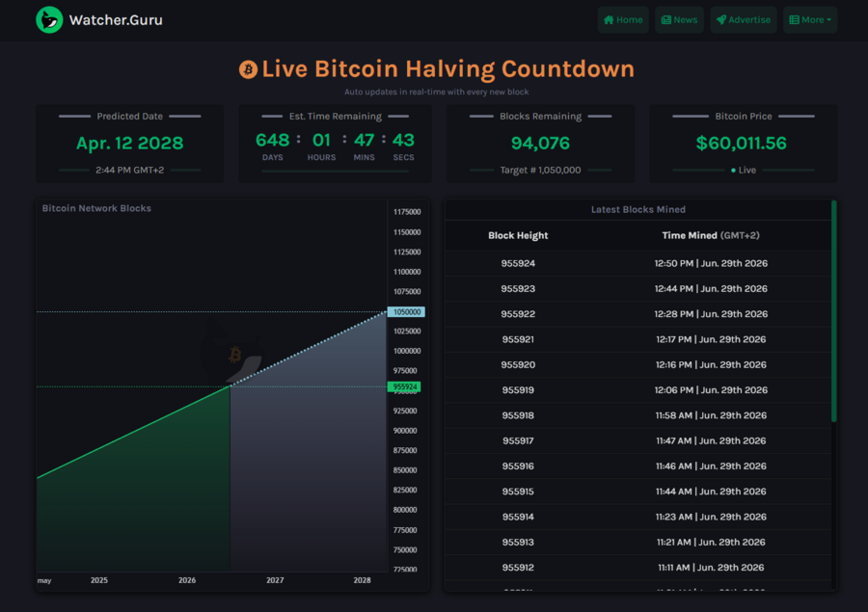868x612 pixels.
Task: Click the green 955924 current block label
Action: click(404, 386)
